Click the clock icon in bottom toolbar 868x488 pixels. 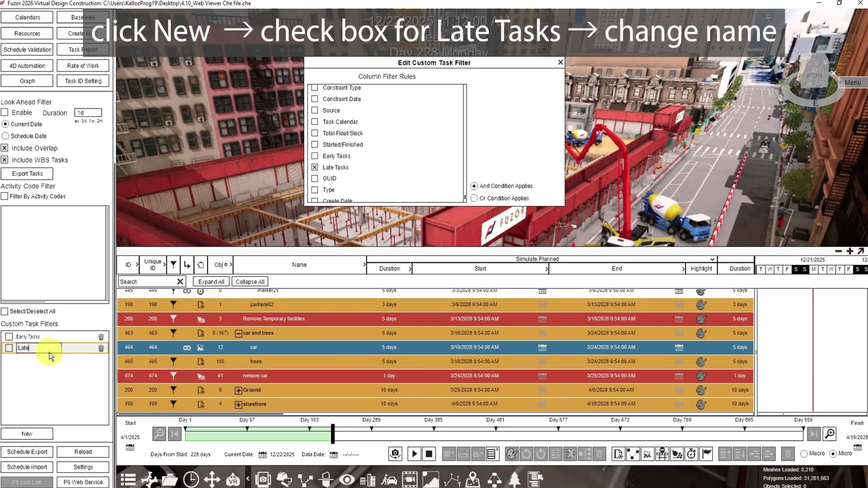pyautogui.click(x=191, y=479)
